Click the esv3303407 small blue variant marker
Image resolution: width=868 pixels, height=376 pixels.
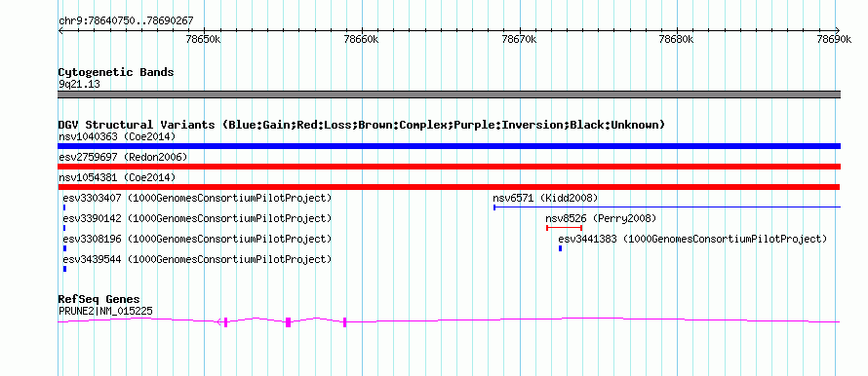(x=64, y=207)
